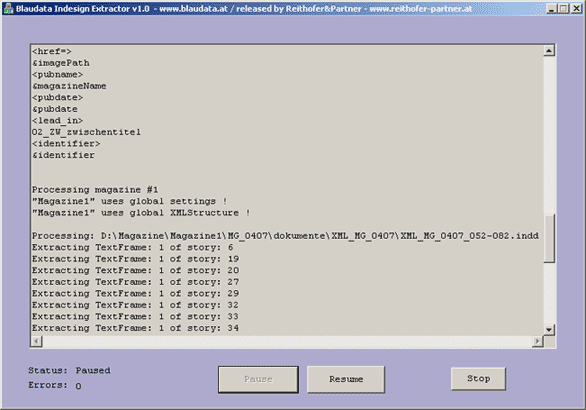The width and height of the screenshot is (586, 410).
Task: Click the '&pubdate' log line
Action: point(55,109)
